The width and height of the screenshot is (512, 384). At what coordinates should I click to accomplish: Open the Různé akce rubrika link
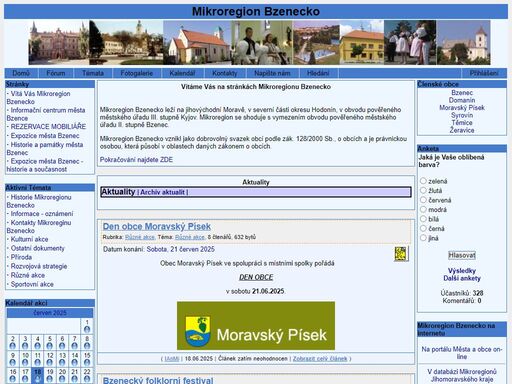(x=140, y=237)
